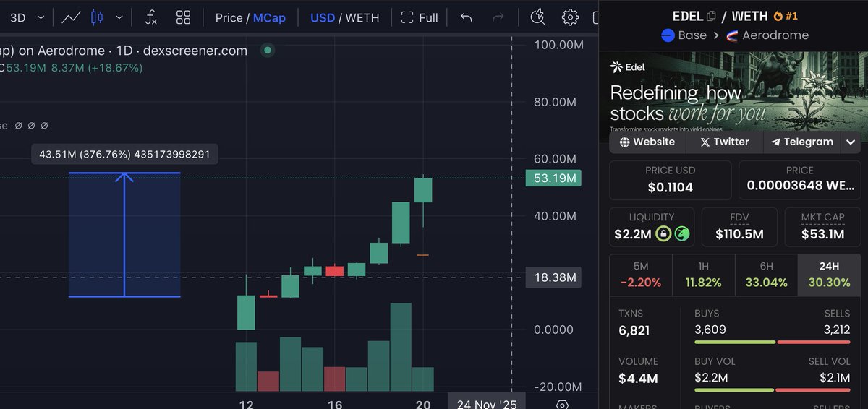Viewport: 868px width, 409px height.
Task: Open the fx indicators menu
Action: click(150, 17)
